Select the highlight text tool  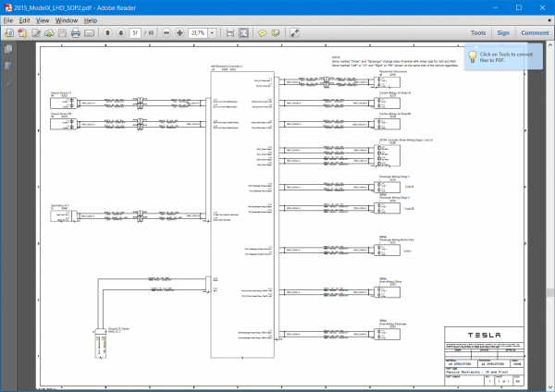[x=276, y=33]
